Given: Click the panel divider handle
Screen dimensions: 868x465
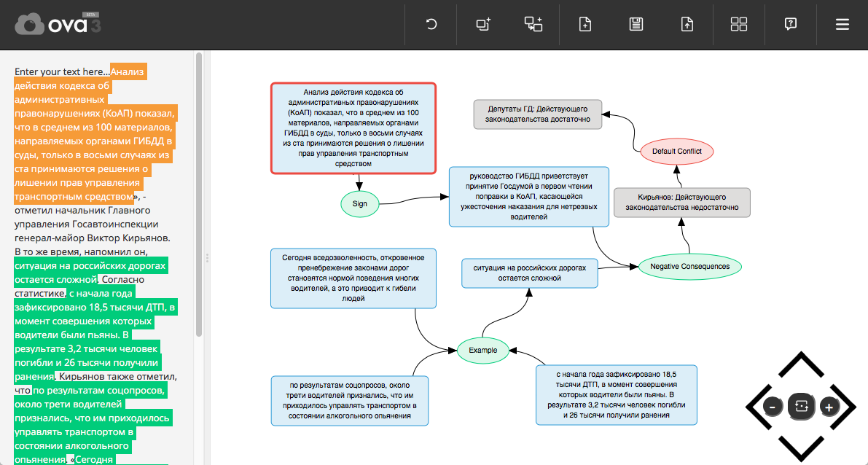Looking at the screenshot, I should point(207,258).
